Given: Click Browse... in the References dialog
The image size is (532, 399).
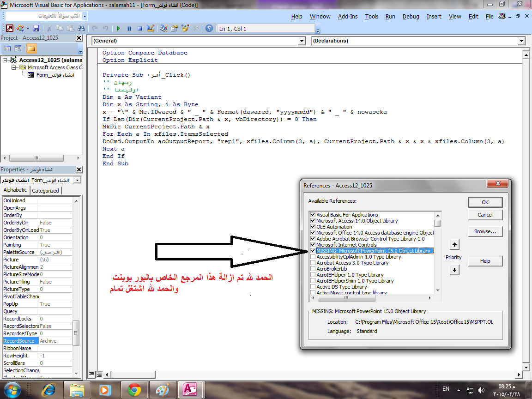Looking at the screenshot, I should pyautogui.click(x=485, y=231).
